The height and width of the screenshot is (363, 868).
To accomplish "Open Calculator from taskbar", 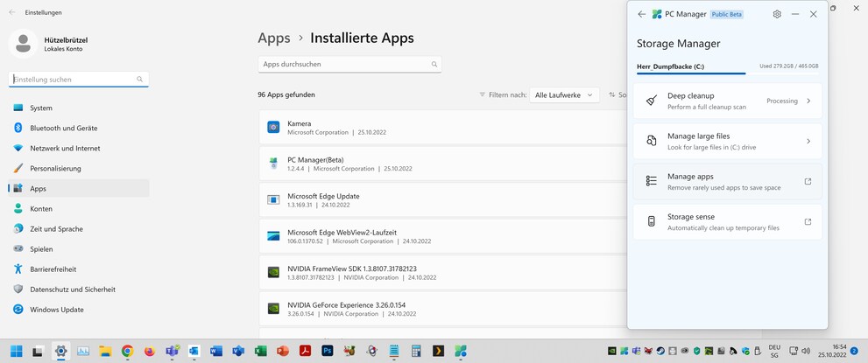I will click(416, 351).
